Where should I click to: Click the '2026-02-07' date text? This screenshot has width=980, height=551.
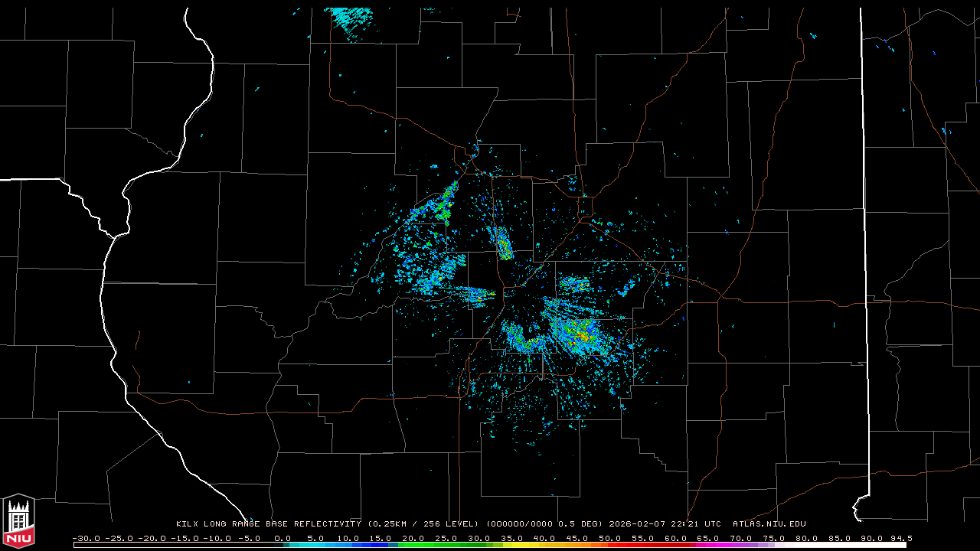[x=635, y=524]
